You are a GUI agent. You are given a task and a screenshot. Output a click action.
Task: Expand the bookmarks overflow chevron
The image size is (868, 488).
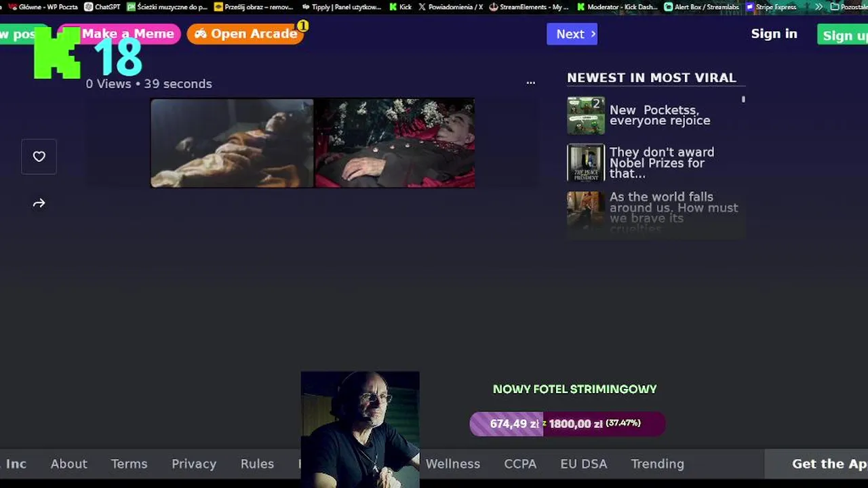tap(818, 7)
